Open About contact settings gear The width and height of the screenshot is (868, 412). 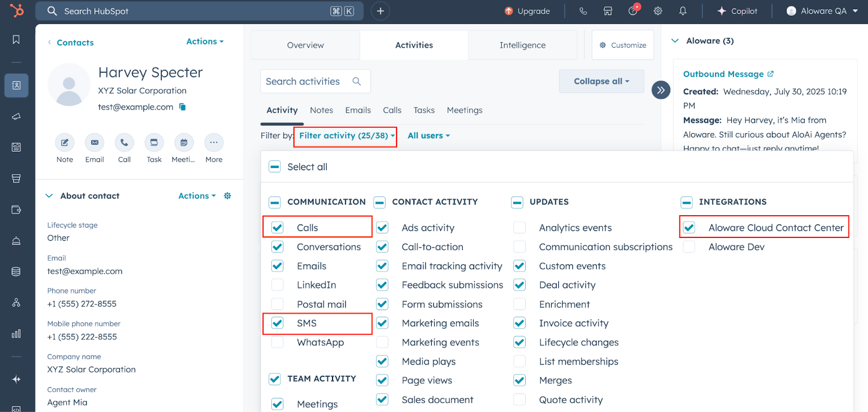pos(228,196)
